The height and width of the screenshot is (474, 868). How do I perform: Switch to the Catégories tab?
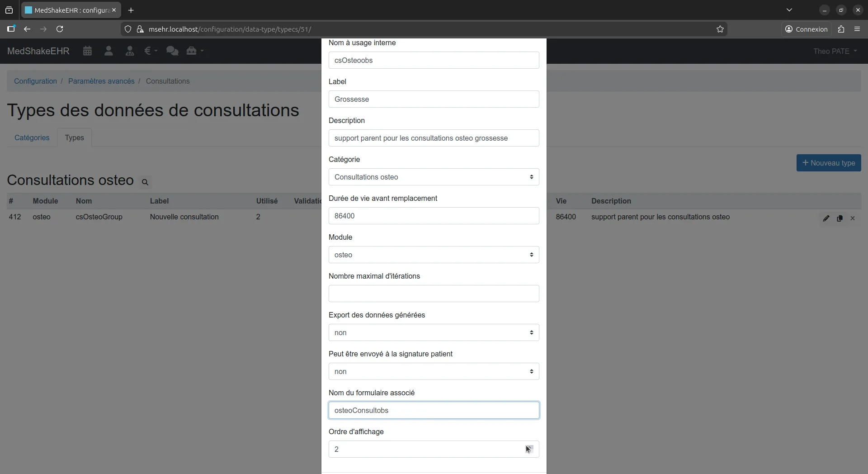(x=32, y=137)
